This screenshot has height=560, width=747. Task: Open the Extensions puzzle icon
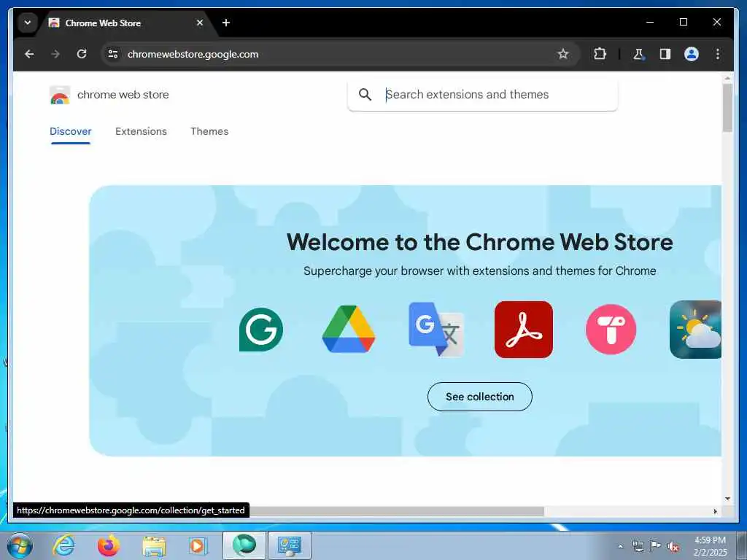coord(600,54)
